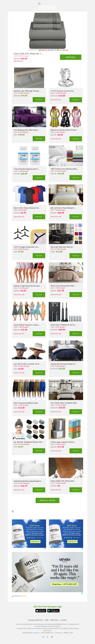The image size is (95, 644).
Task: View Deal for Italian Made 18K Yellow Gold
Action: tap(76, 490)
